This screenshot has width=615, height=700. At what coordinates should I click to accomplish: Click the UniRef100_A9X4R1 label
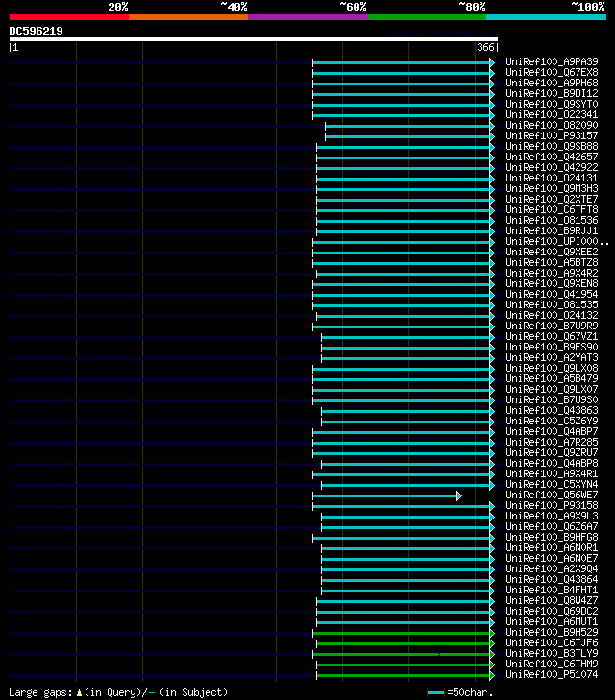coord(552,473)
